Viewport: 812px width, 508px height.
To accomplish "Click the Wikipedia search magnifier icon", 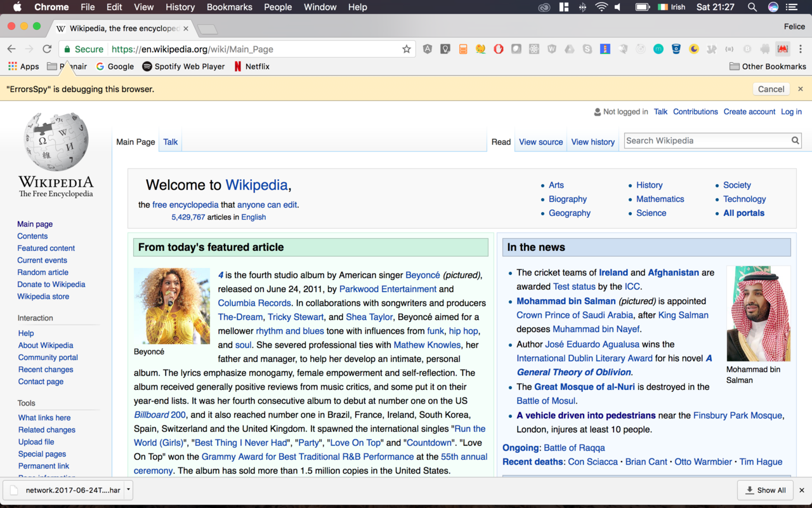I will pos(795,140).
